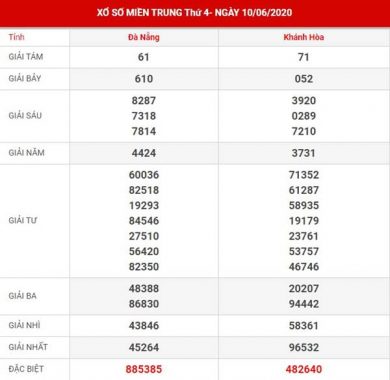390x380 pixels.
Task: Click number 7814 in giải sáu
Action: (144, 131)
